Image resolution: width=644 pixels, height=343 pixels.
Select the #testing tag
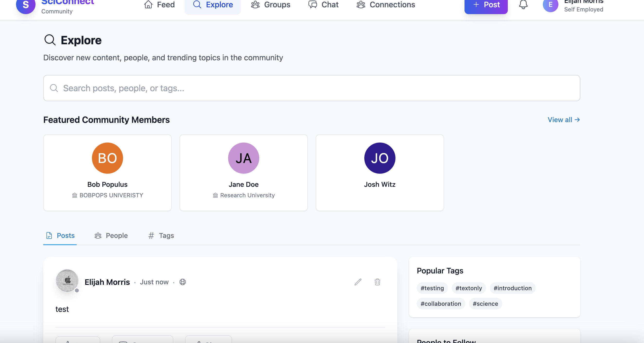(x=432, y=288)
